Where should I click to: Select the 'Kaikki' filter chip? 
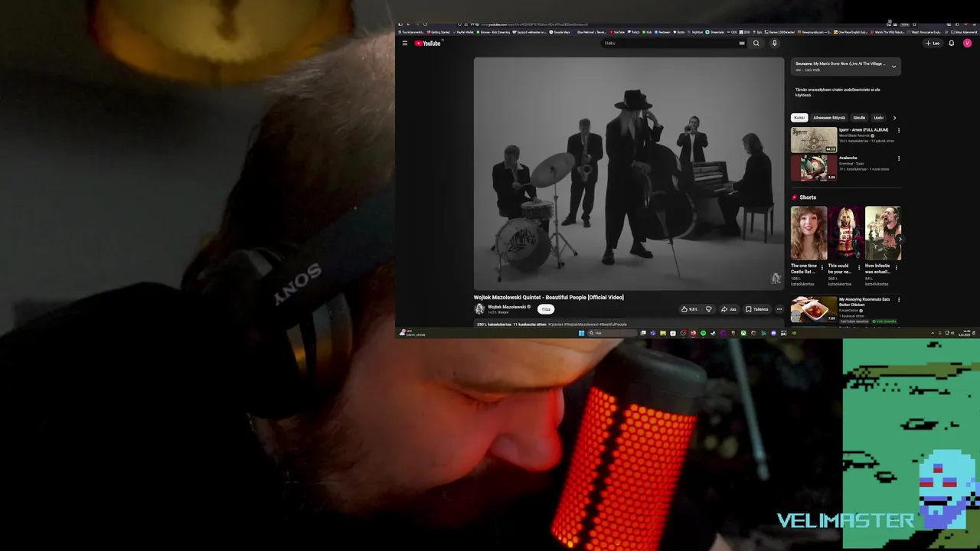799,118
